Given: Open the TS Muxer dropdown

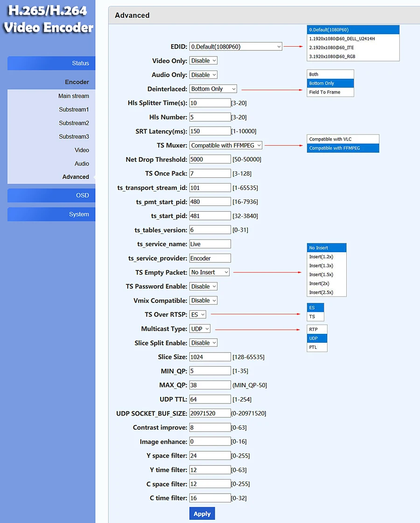Looking at the screenshot, I should point(226,145).
